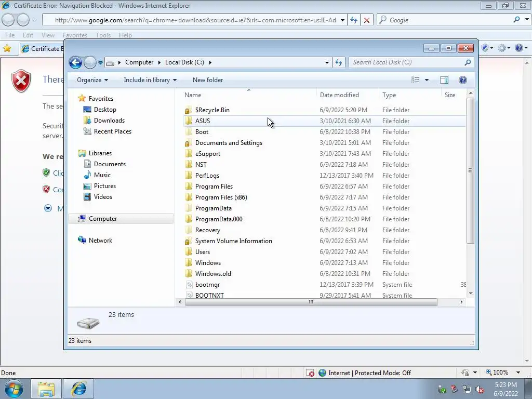Click the search magnifier in Explorer search box
Screen dimensions: 532x399
click(x=468, y=62)
